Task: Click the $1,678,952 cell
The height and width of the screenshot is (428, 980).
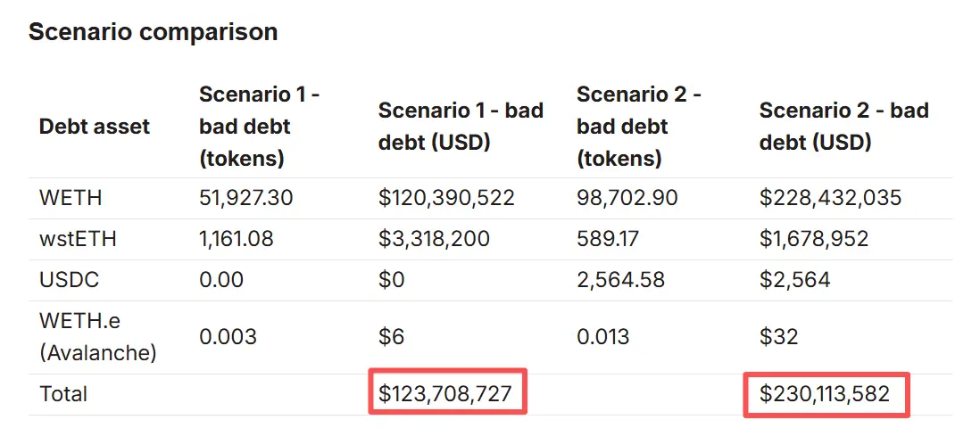Action: point(813,239)
